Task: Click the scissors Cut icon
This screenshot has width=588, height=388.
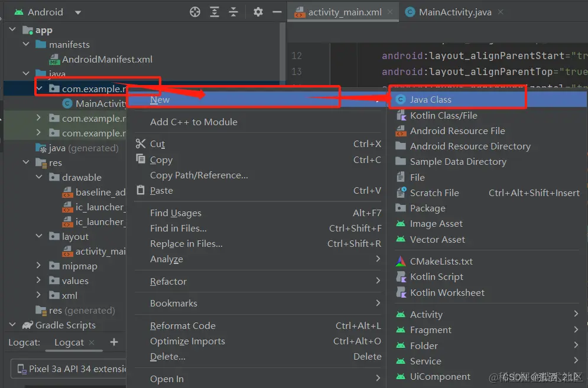Action: pos(141,144)
